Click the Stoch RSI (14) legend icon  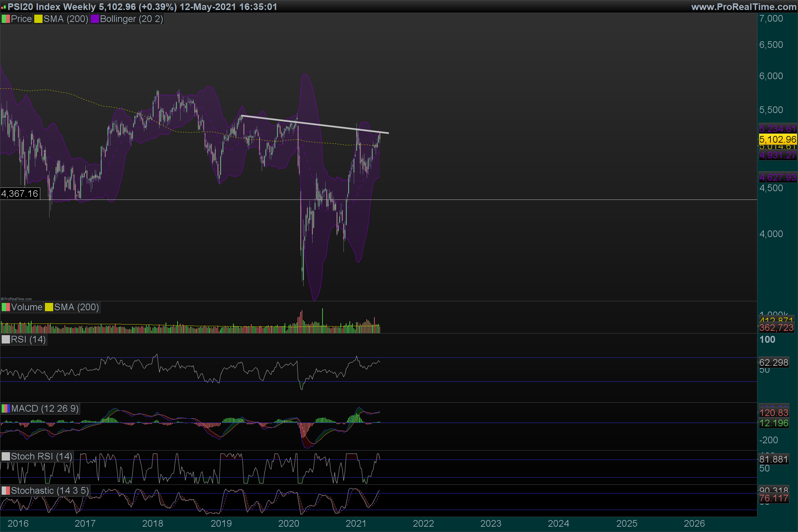[x=5, y=456]
